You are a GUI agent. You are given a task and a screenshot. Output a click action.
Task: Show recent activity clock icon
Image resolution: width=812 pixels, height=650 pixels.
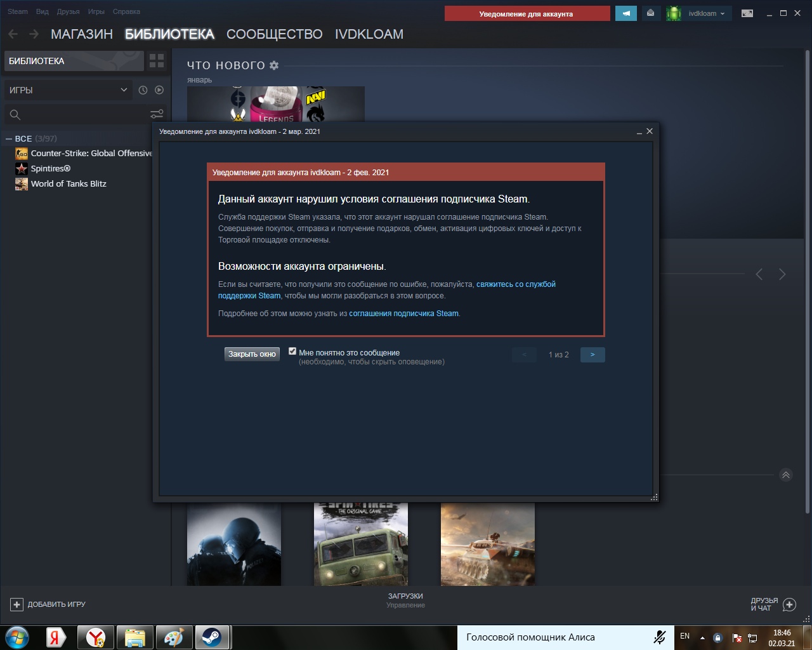click(143, 90)
